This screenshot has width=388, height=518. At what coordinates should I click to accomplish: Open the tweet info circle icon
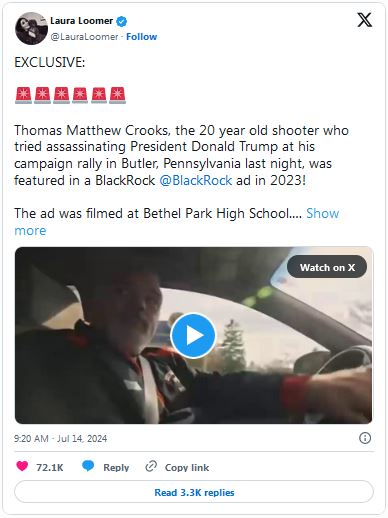[365, 438]
